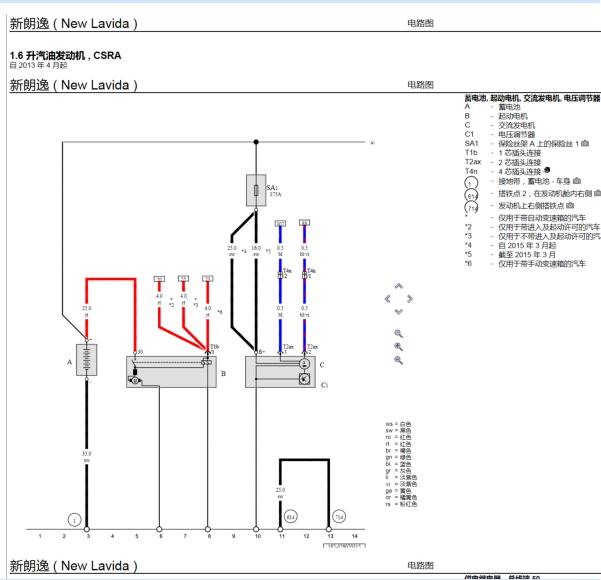Click legend row 'T1b - 1 芯插头连接'
Viewport: 601px width, 580px height.
[x=503, y=153]
